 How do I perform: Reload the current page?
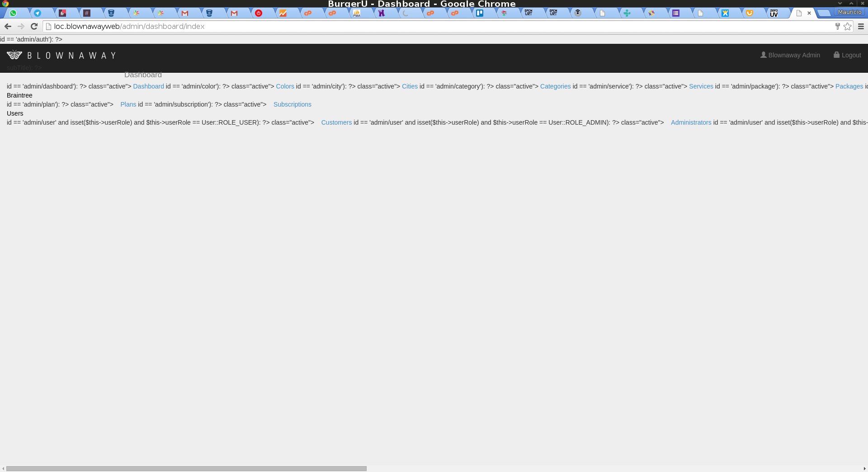click(34, 26)
